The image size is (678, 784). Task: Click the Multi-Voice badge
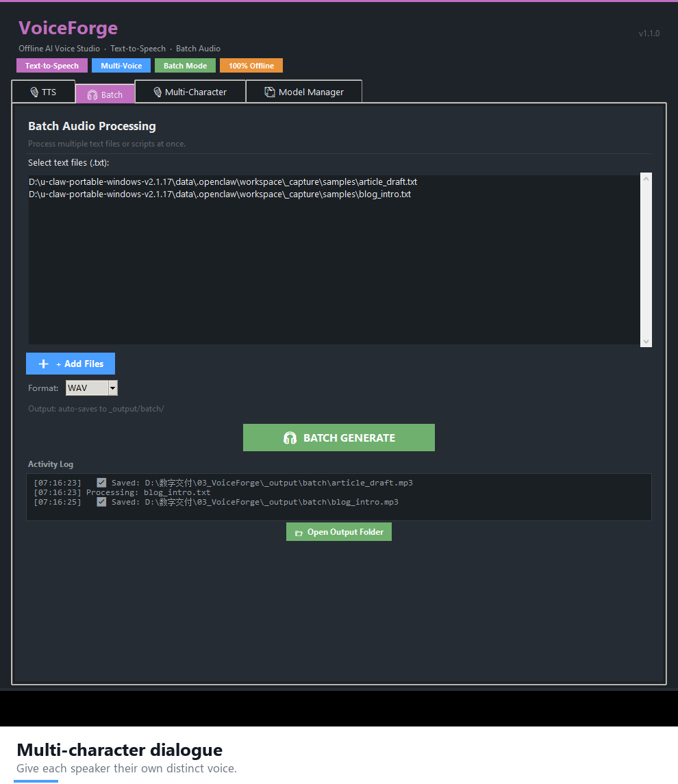[x=121, y=66]
